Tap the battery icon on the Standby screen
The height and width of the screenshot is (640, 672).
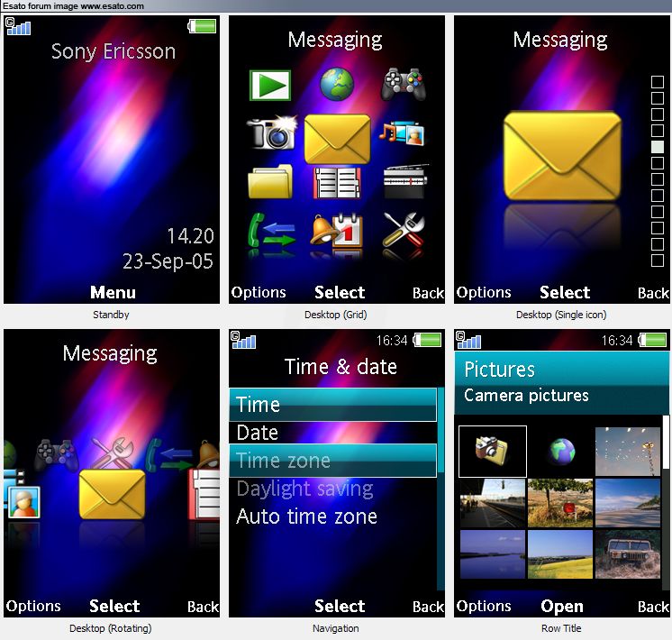[202, 26]
